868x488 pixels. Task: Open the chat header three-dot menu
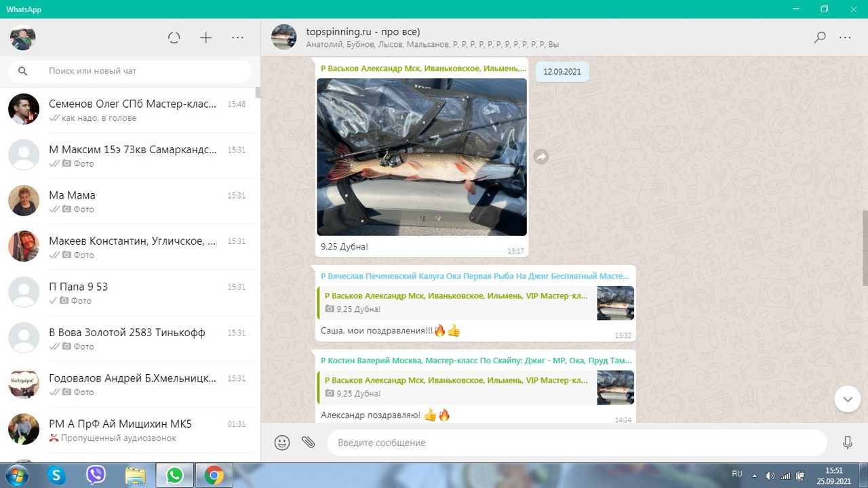point(845,38)
